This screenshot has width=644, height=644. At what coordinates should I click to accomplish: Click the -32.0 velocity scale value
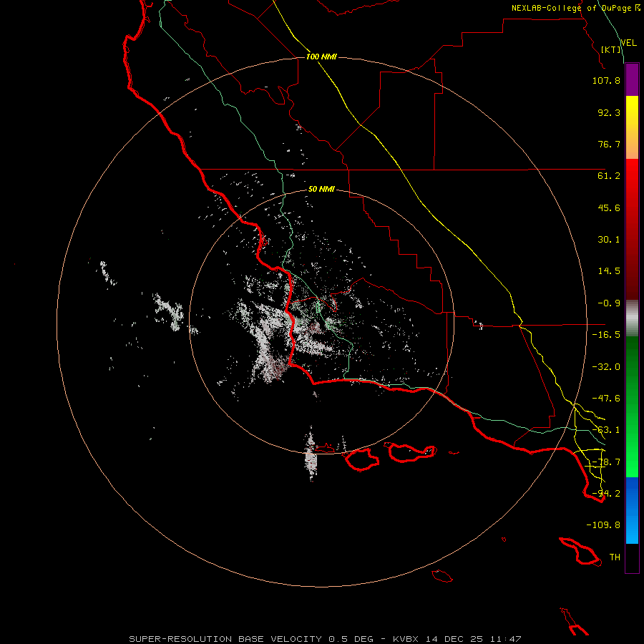pyautogui.click(x=606, y=367)
